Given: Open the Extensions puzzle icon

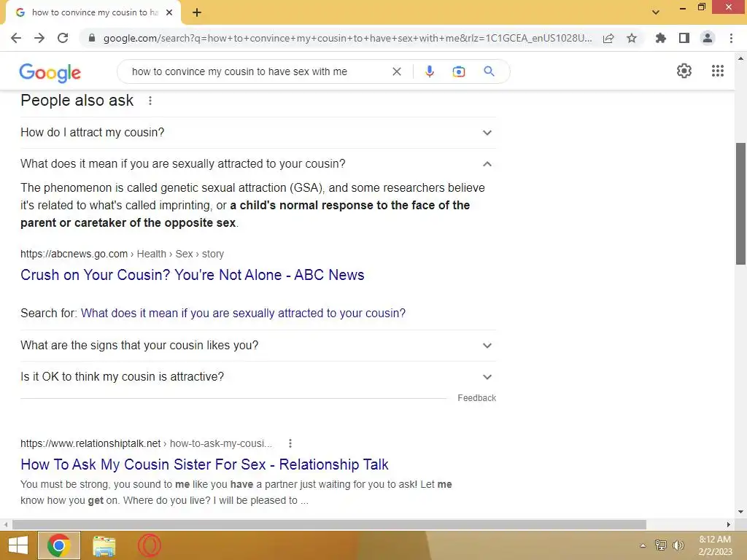Looking at the screenshot, I should coord(660,38).
